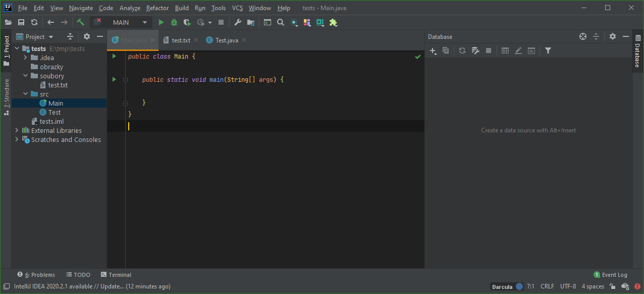This screenshot has width=644, height=294.
Task: Collapse the soubory folder
Action: tap(25, 76)
